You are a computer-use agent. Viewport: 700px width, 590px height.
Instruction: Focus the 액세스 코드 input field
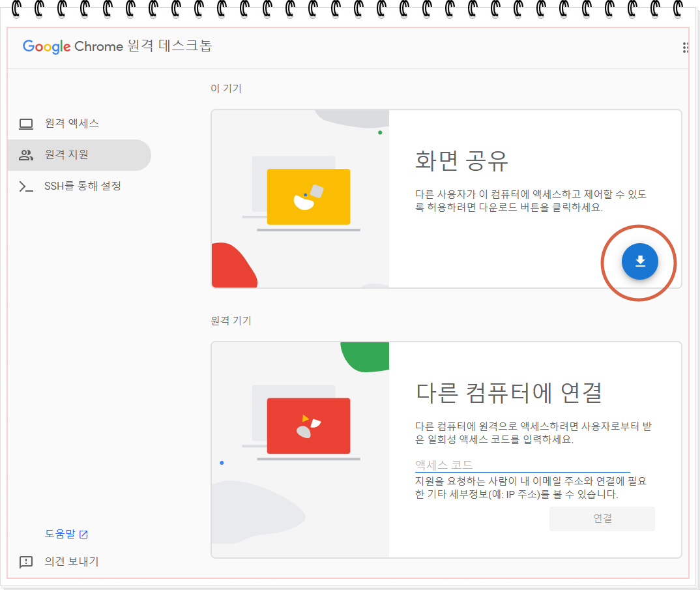coord(522,465)
